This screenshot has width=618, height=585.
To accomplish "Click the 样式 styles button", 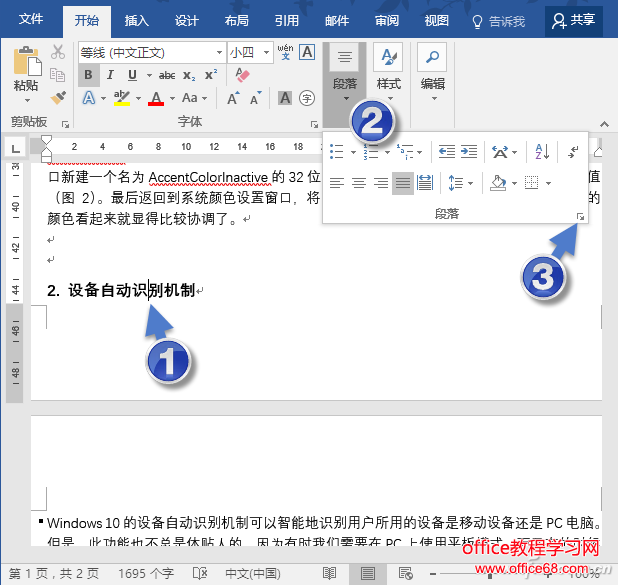I will (x=388, y=72).
